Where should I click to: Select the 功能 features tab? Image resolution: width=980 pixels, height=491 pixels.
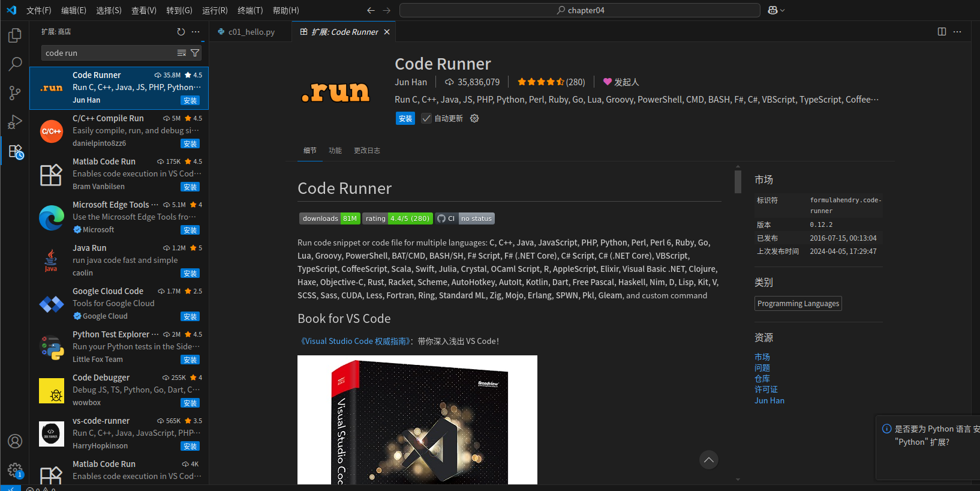335,151
